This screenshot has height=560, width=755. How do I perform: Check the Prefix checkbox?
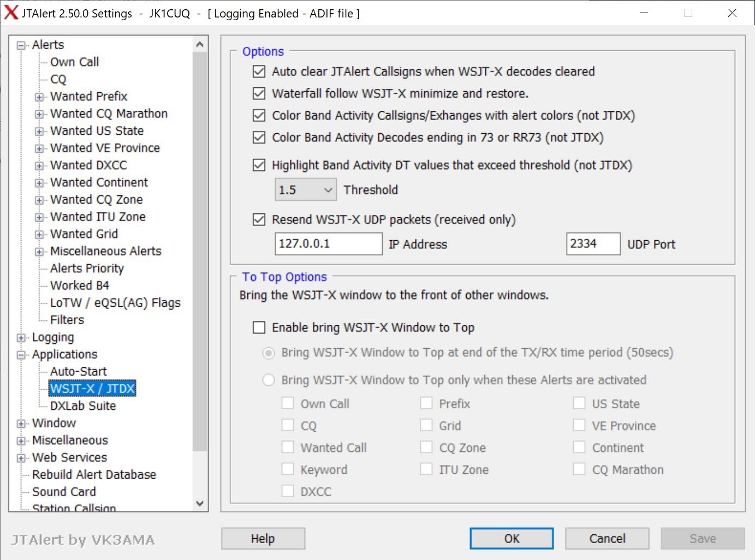tap(426, 403)
